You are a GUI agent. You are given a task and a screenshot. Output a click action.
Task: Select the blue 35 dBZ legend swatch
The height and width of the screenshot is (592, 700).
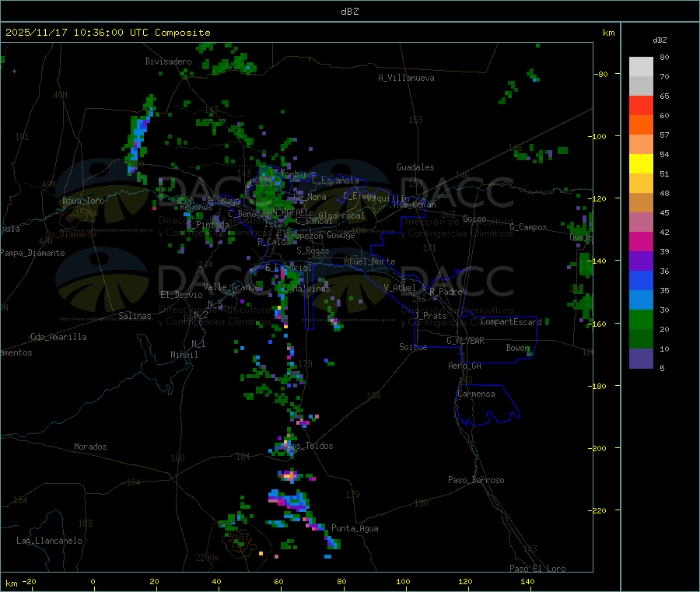pyautogui.click(x=641, y=280)
